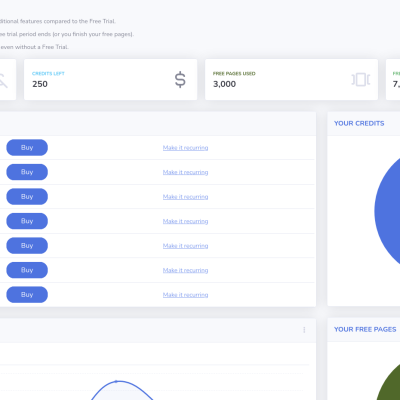Viewport: 400px width, 400px height.
Task: Open the last Make it recurring link
Action: pyautogui.click(x=185, y=295)
